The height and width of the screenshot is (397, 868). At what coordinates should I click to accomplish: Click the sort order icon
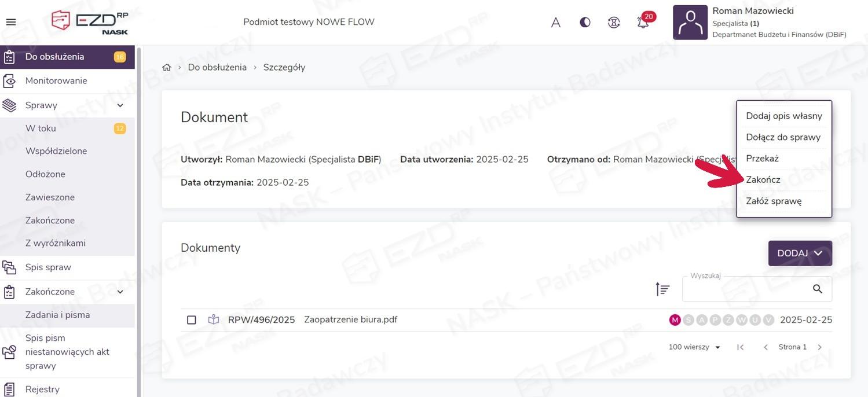[x=662, y=289]
